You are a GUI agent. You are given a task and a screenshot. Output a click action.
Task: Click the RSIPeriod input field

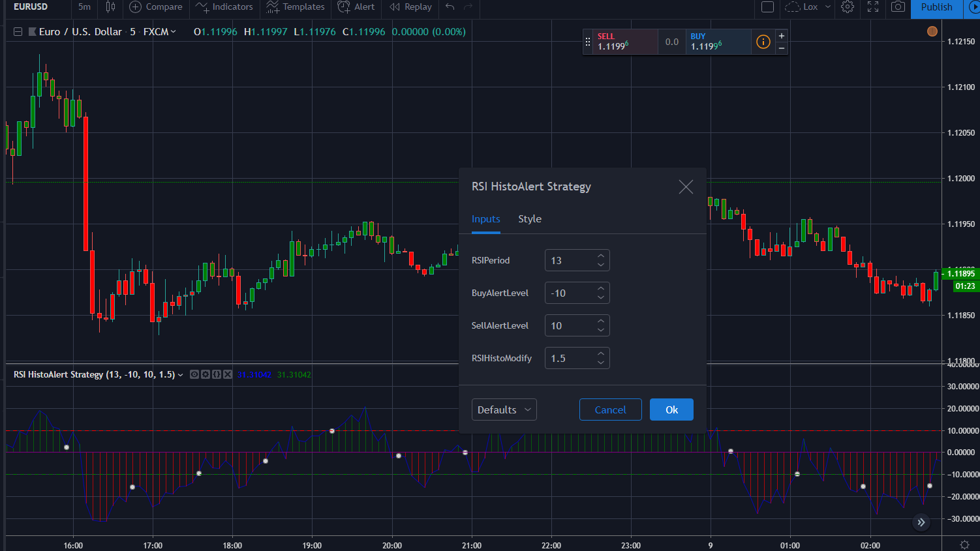tap(577, 260)
